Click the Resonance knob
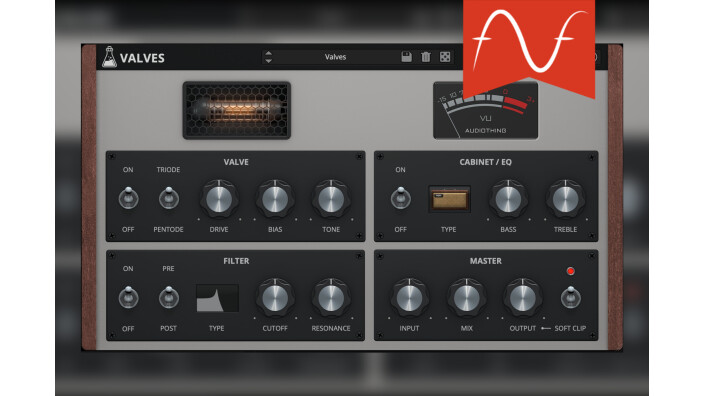 331,298
